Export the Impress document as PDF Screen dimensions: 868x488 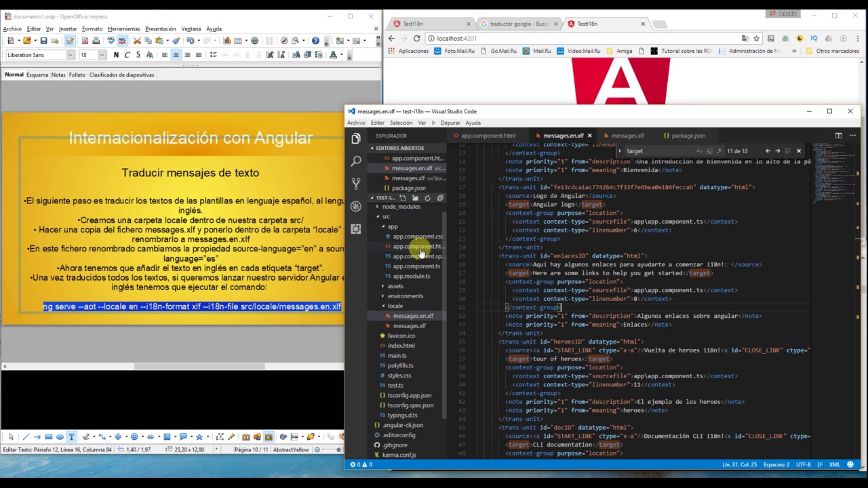coord(84,41)
